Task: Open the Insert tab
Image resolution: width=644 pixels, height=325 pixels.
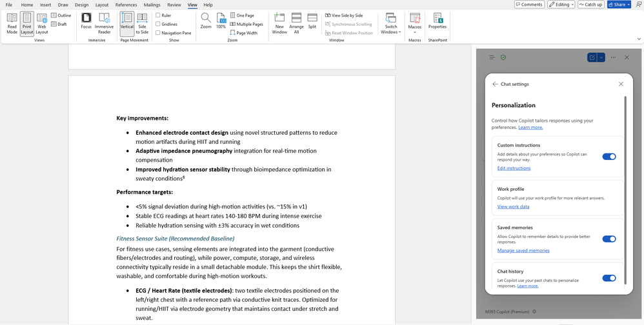Action: [x=45, y=5]
